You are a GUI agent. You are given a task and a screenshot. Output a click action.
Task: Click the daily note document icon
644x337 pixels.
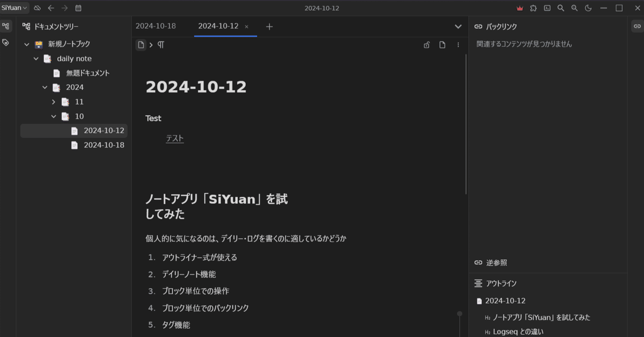coord(48,58)
